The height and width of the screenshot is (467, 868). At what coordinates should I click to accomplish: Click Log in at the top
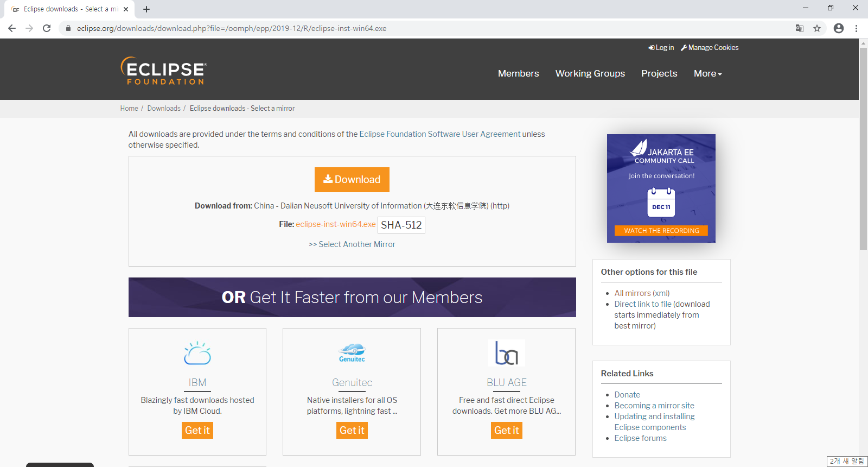661,48
